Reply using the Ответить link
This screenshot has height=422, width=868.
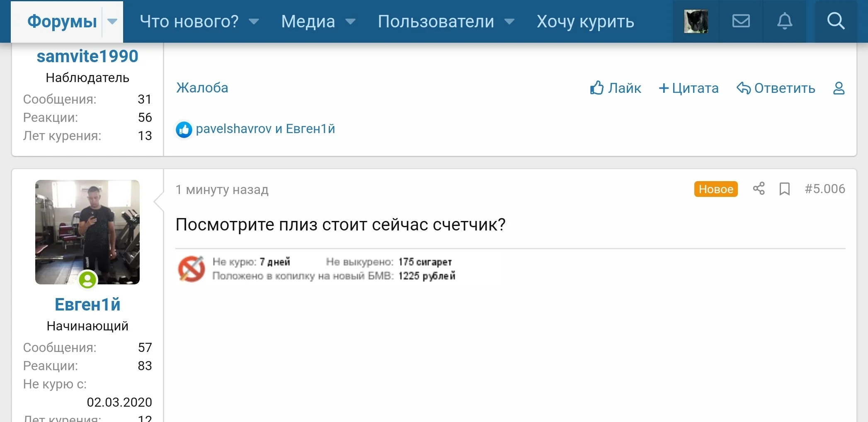(776, 88)
